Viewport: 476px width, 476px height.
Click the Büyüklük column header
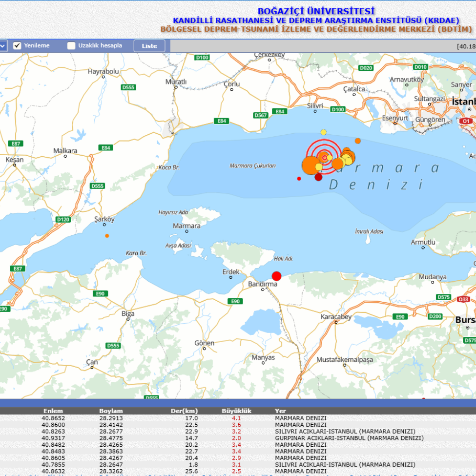click(236, 411)
